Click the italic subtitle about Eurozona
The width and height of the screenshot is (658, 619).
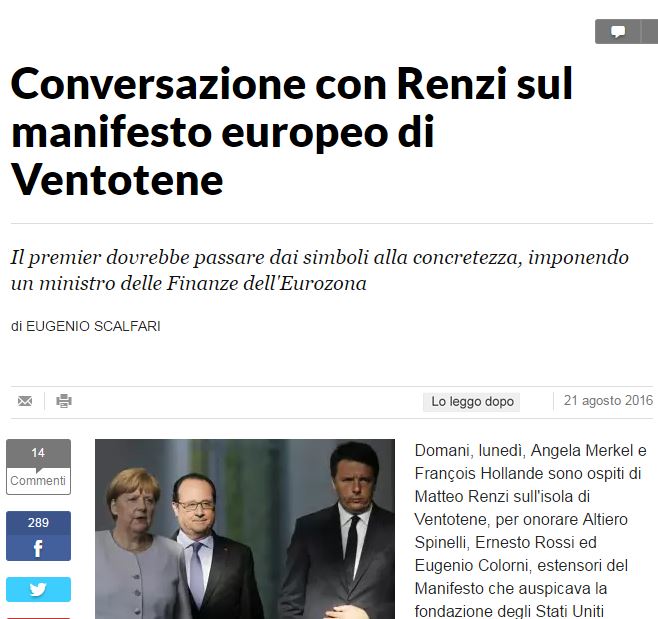[319, 270]
